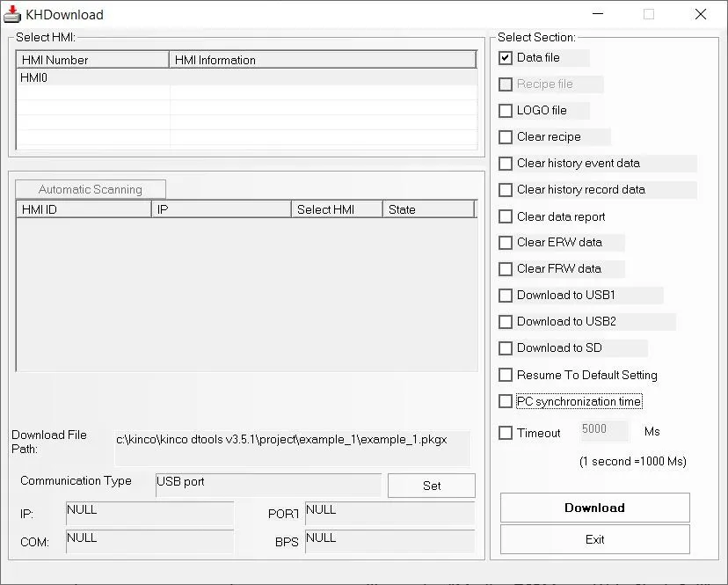Viewport: 728px width, 585px height.
Task: Click the HMI Number column header
Action: [x=93, y=60]
